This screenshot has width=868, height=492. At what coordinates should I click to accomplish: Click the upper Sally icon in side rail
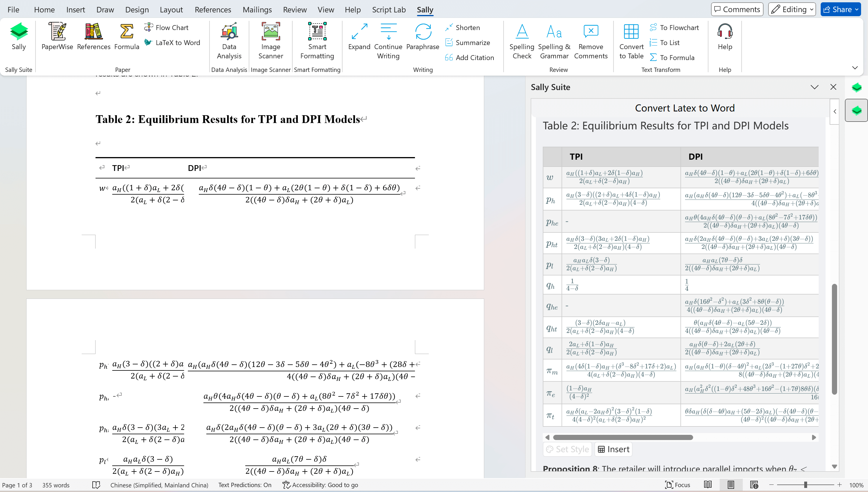pyautogui.click(x=856, y=87)
